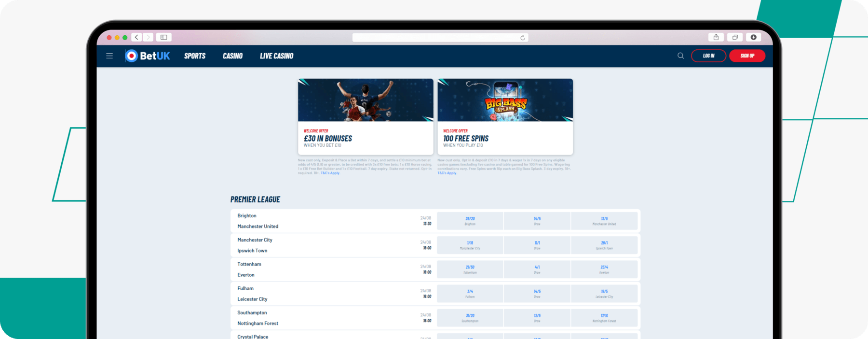Select Southampton odds 31/20

coord(470,318)
